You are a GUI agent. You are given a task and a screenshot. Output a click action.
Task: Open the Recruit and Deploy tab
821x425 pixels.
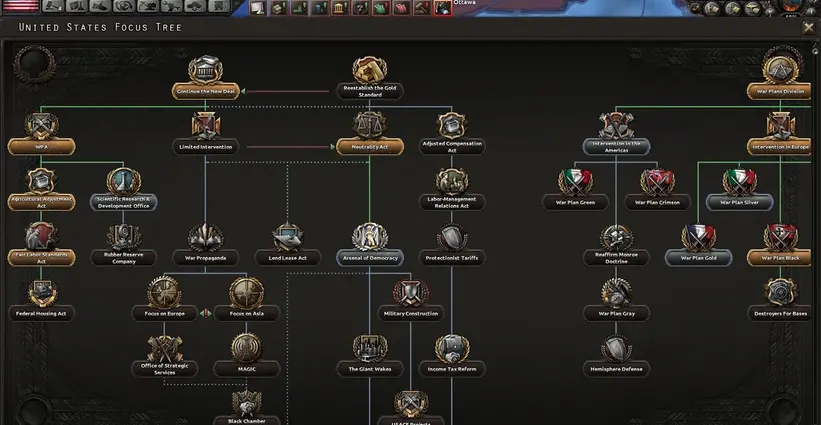coord(196,6)
